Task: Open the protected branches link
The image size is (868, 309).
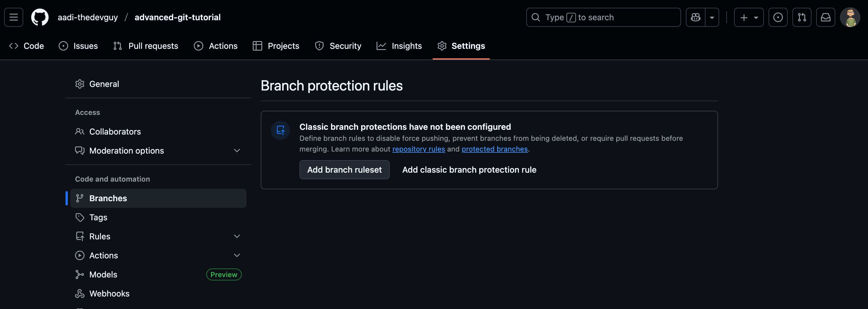Action: point(494,149)
